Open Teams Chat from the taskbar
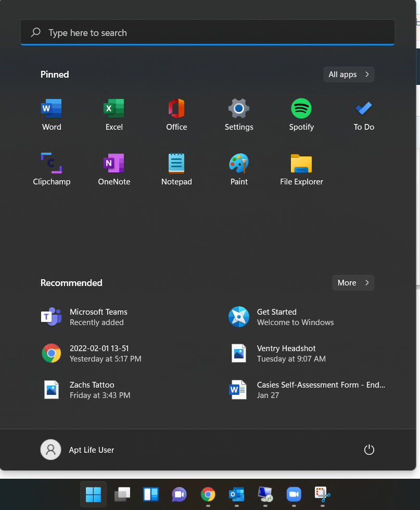 tap(180, 494)
